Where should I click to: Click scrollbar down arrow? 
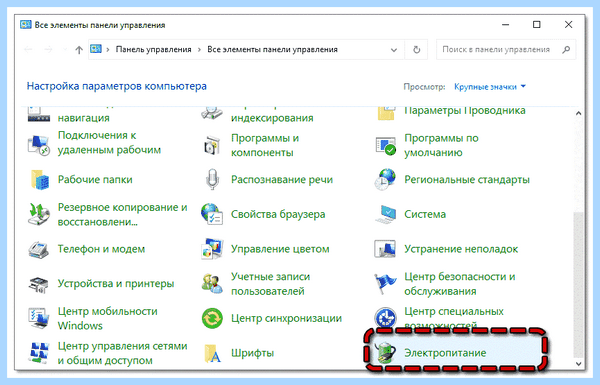[578, 364]
